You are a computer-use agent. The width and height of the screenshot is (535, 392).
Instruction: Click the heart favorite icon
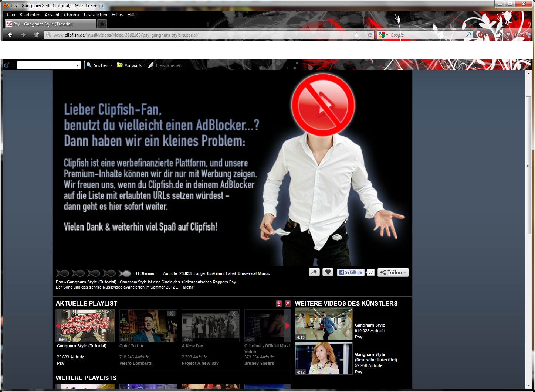[x=328, y=272]
